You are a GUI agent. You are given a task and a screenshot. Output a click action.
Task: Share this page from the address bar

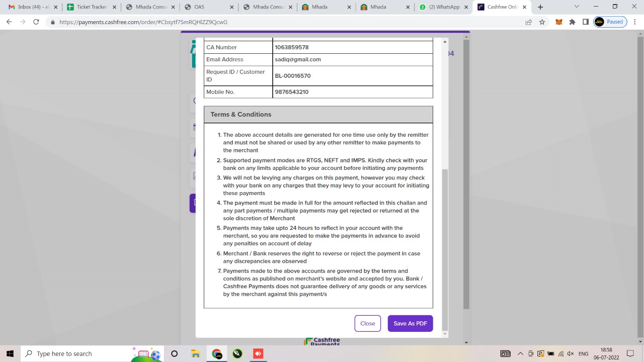(x=529, y=22)
